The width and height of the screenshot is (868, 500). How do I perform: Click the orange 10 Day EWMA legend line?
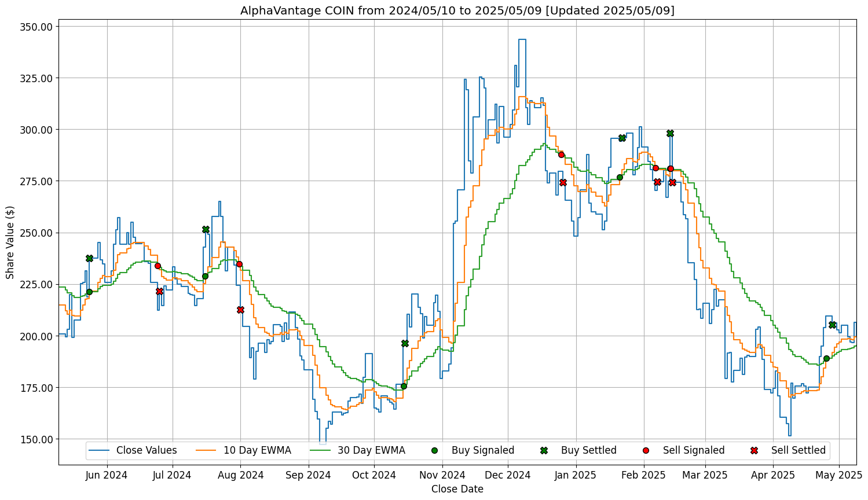pos(207,451)
